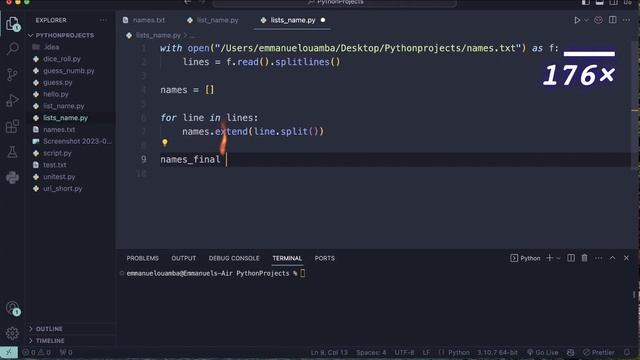Expand run options dropdown beside play button
This screenshot has width=640, height=360.
(586, 20)
